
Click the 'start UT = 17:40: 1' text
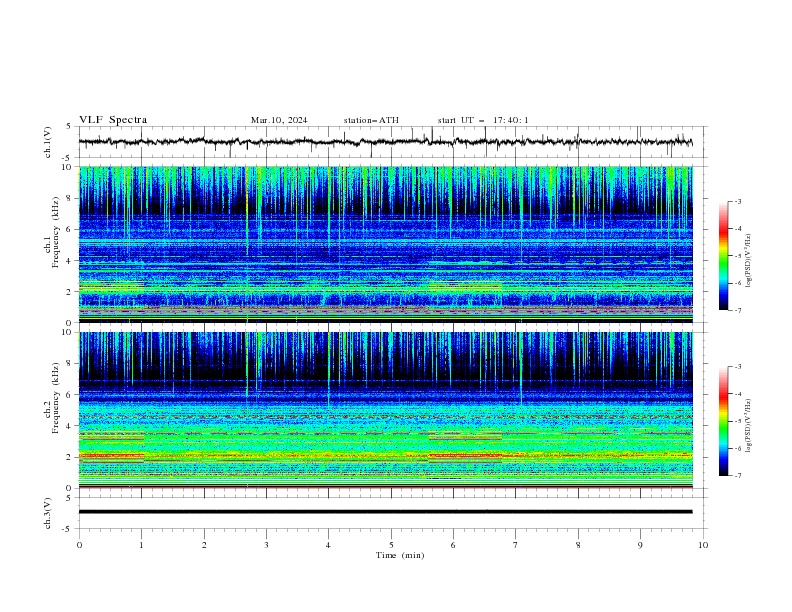coord(483,120)
